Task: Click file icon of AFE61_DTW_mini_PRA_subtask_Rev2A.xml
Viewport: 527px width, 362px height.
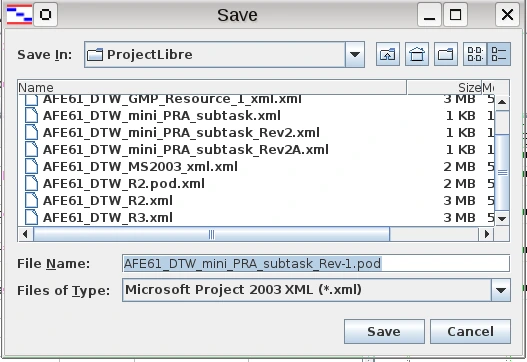Action: click(x=32, y=149)
